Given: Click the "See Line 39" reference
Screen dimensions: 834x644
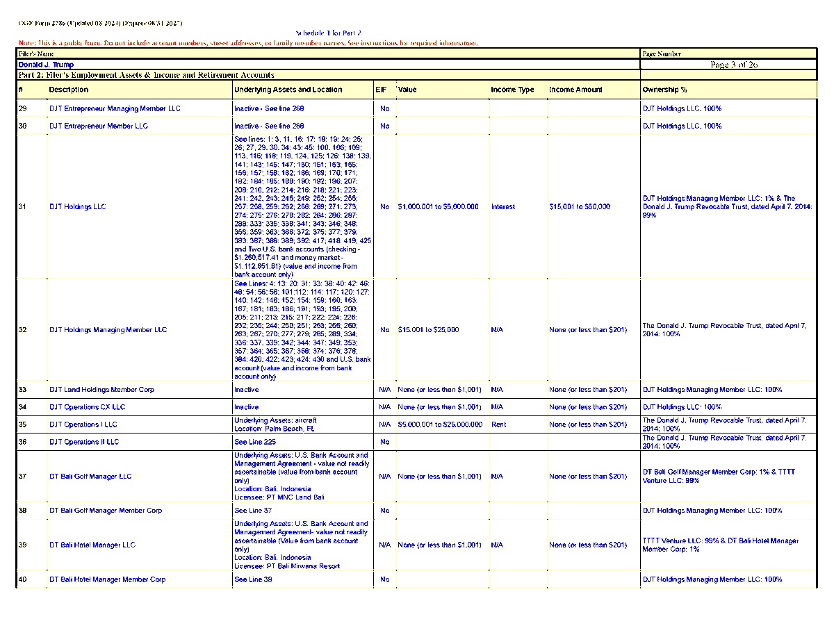Looking at the screenshot, I should tap(253, 579).
